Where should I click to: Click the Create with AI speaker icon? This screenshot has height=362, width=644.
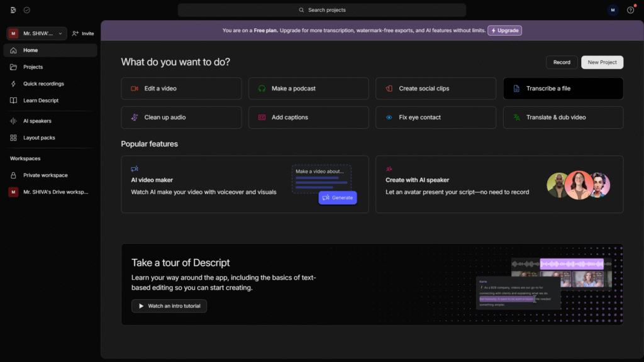click(x=389, y=168)
